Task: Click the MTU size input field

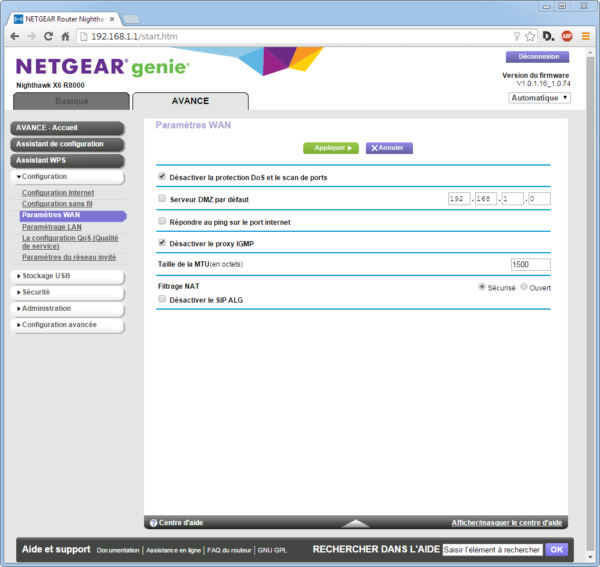Action: coord(530,264)
